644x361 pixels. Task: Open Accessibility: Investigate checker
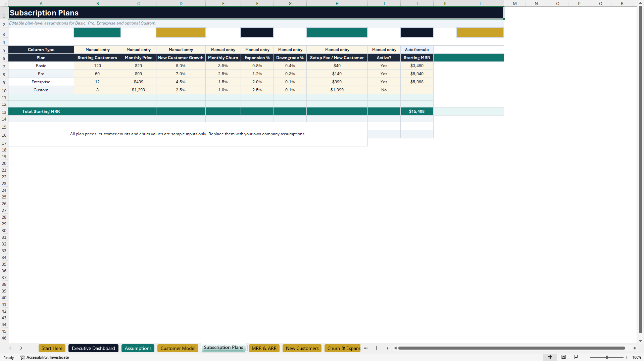click(x=45, y=357)
